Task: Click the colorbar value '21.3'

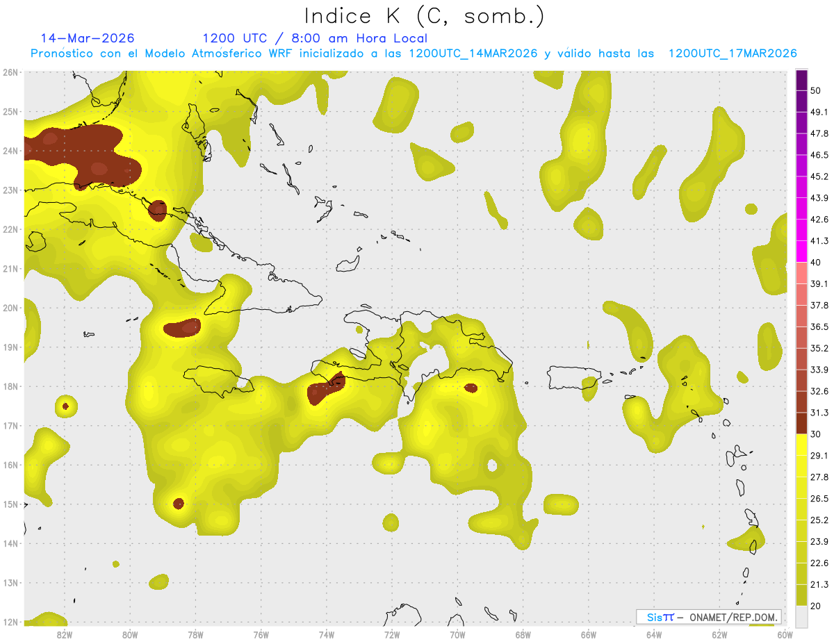Action: click(819, 584)
